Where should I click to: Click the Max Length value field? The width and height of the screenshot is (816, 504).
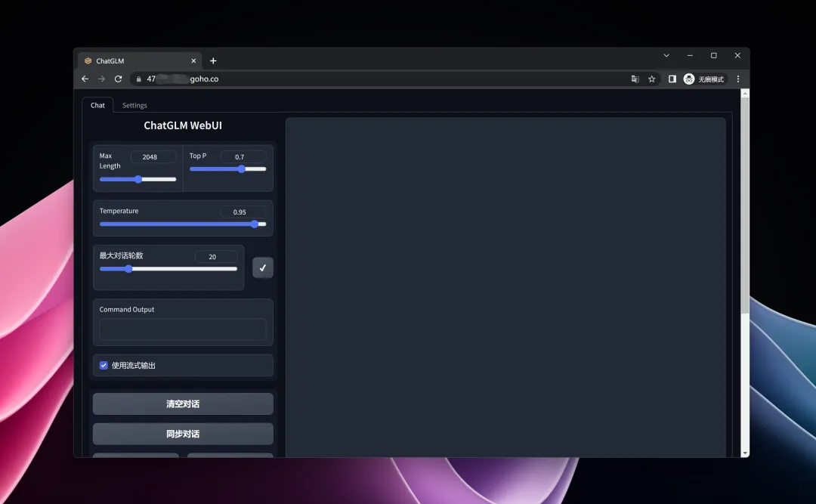point(153,156)
